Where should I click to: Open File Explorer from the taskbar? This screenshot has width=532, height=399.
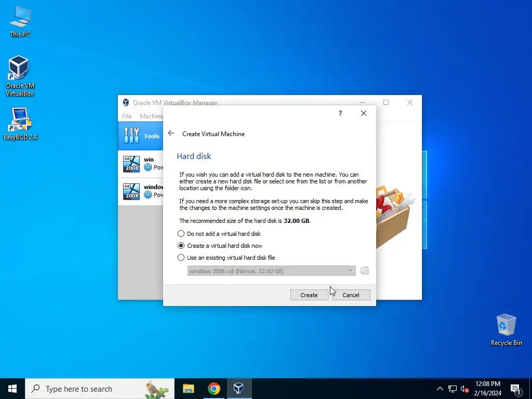[x=188, y=389]
